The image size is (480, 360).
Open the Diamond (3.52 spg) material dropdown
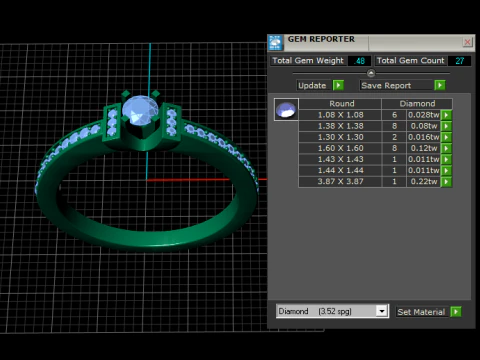(382, 311)
